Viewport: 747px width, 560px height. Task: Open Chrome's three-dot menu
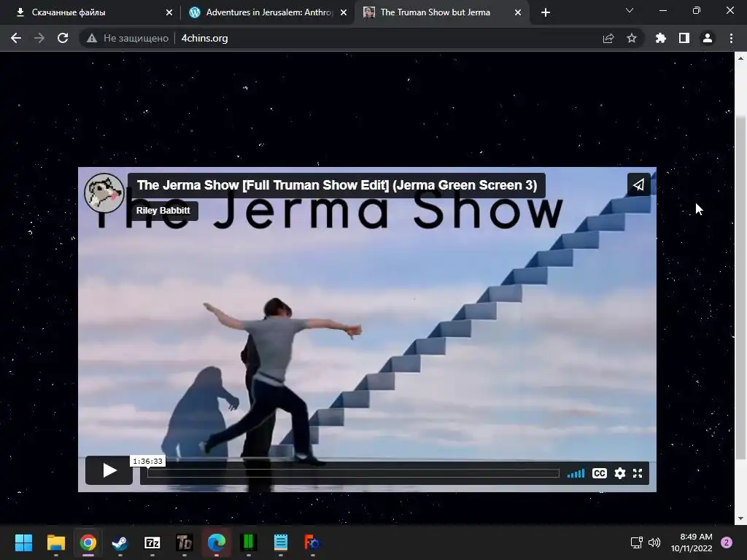[x=731, y=38]
